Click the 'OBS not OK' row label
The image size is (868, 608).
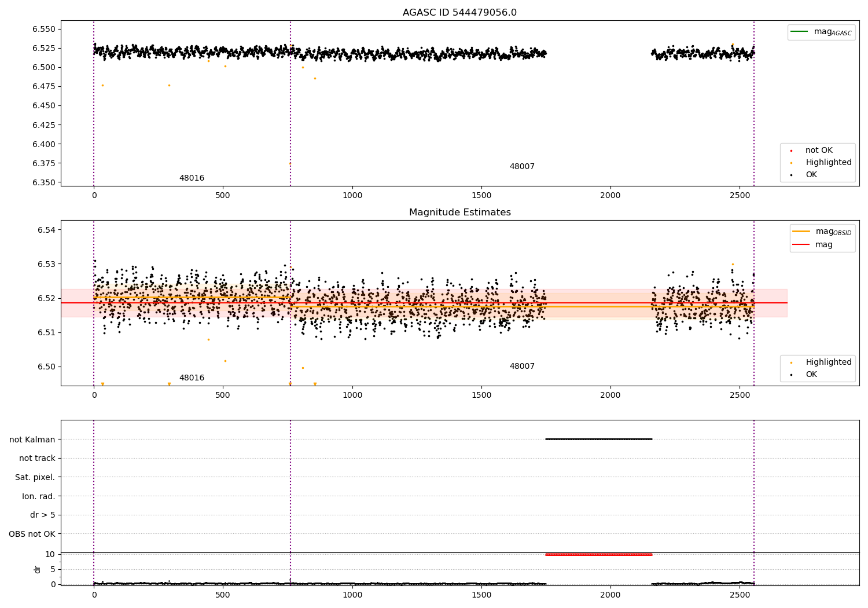tap(32, 534)
